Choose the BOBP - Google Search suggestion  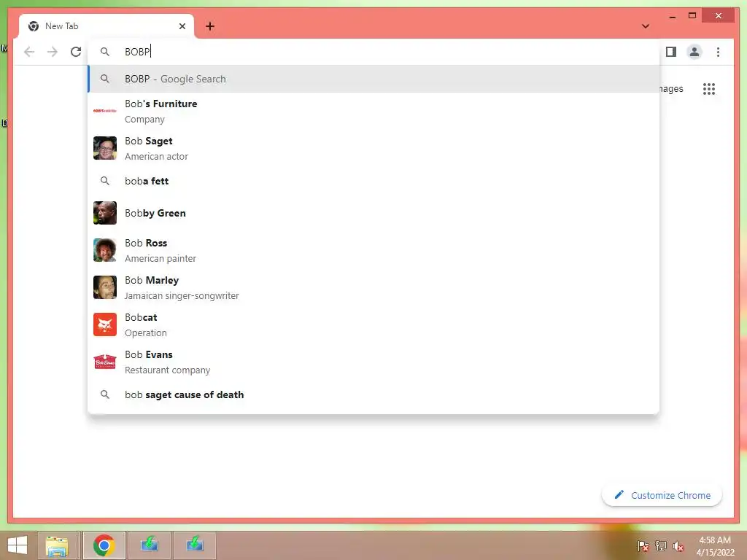pos(373,79)
